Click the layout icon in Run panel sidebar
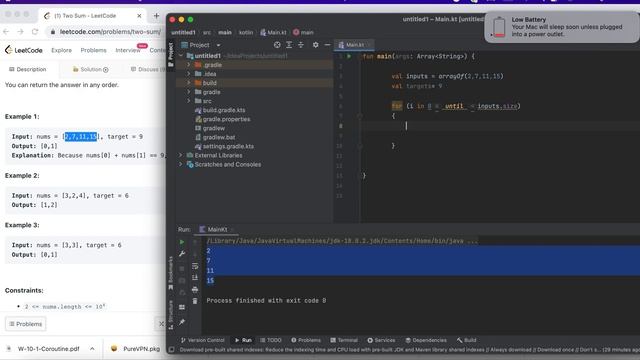The image size is (640, 360). (182, 307)
